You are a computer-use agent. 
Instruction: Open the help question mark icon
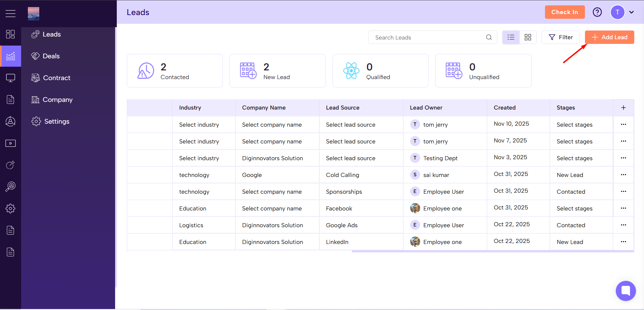point(597,12)
